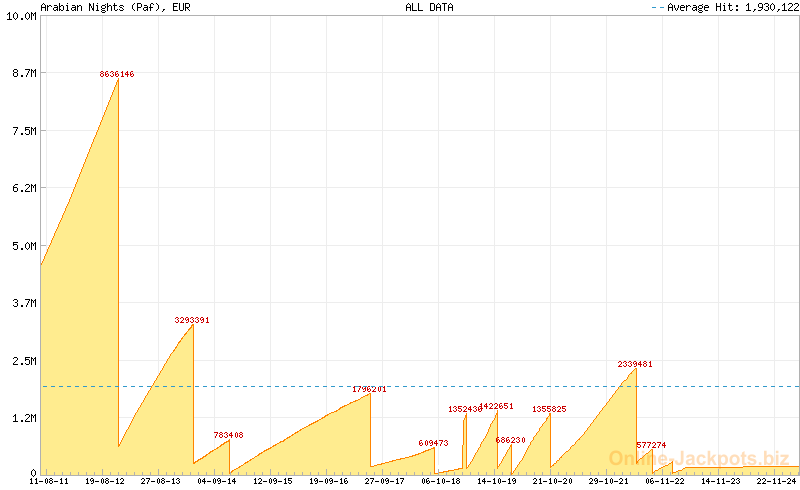
Task: Click the 22-11-24 date axis label
Action: tap(776, 481)
